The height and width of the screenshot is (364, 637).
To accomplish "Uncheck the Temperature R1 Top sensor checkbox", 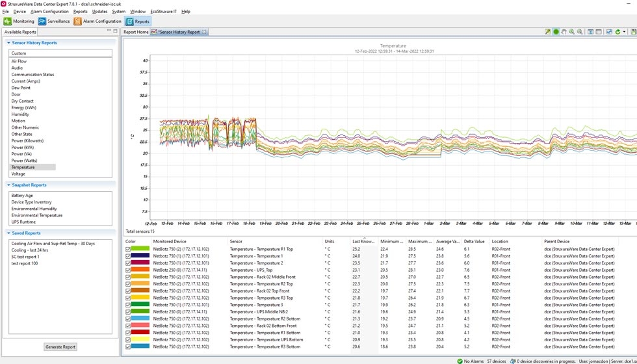I will tap(128, 249).
